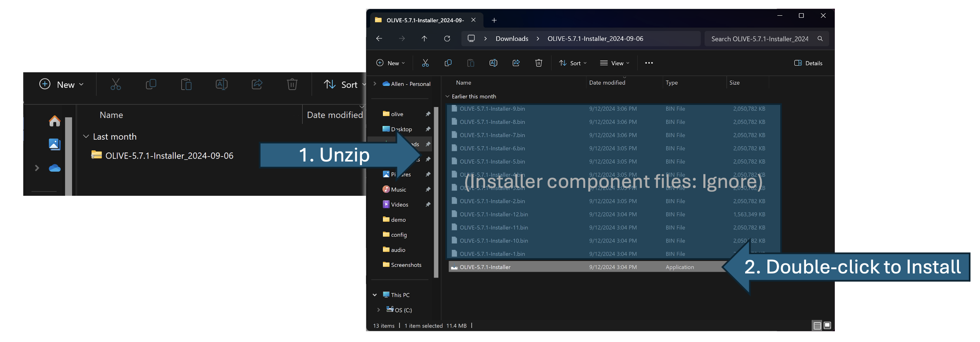Viewport: 980px width, 342px height.
Task: Click Cut icon in right Explorer toolbar
Action: (425, 63)
